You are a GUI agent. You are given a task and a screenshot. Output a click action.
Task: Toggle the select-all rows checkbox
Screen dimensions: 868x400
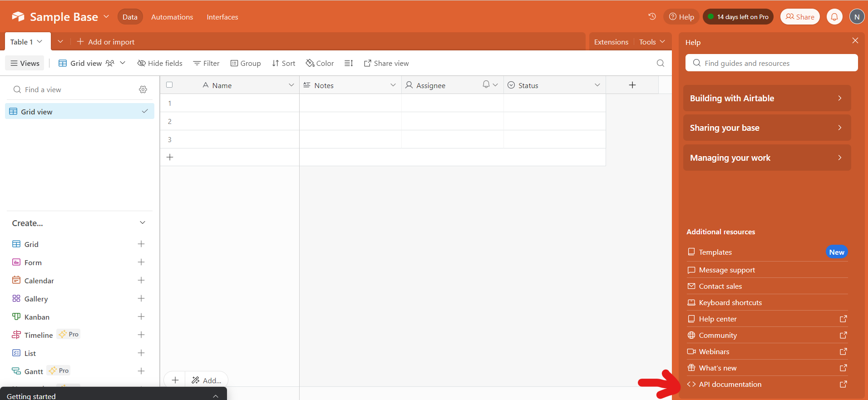(169, 84)
